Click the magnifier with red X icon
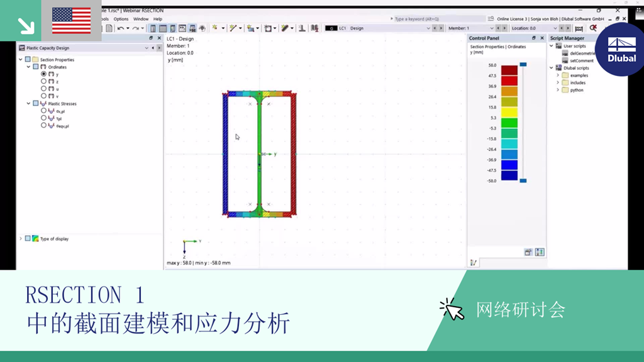644x362 pixels. coord(593,28)
